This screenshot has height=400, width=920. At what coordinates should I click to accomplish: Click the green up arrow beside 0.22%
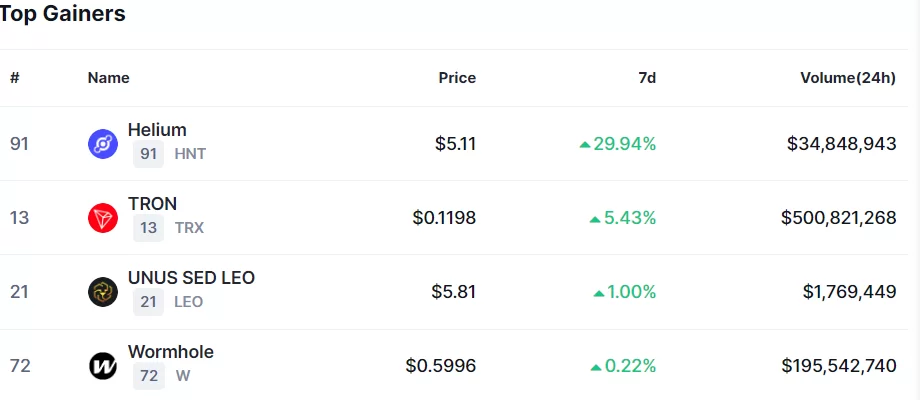tap(596, 367)
